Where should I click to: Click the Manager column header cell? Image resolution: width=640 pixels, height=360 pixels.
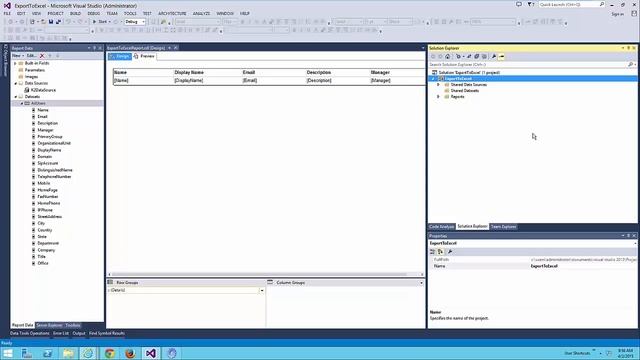point(397,72)
